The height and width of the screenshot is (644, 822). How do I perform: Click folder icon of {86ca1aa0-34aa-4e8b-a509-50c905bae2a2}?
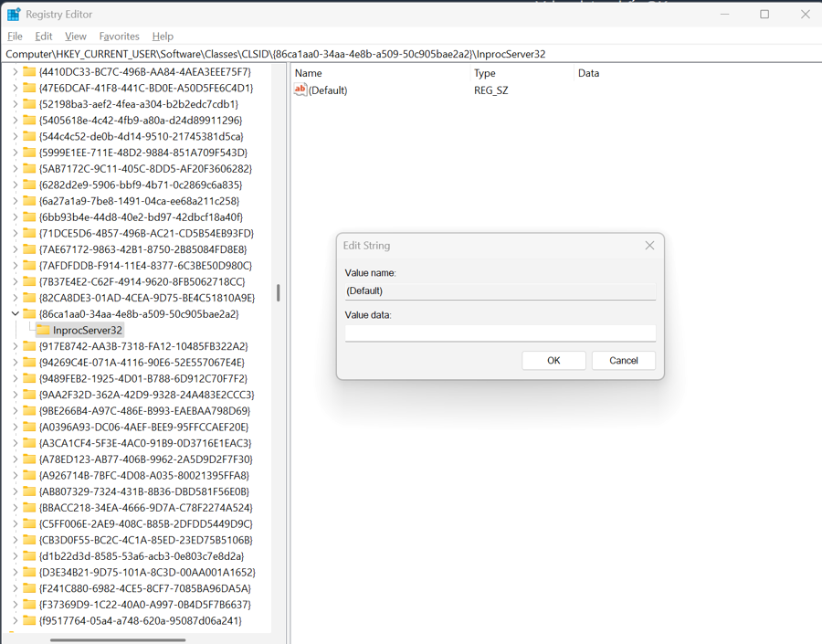point(29,313)
